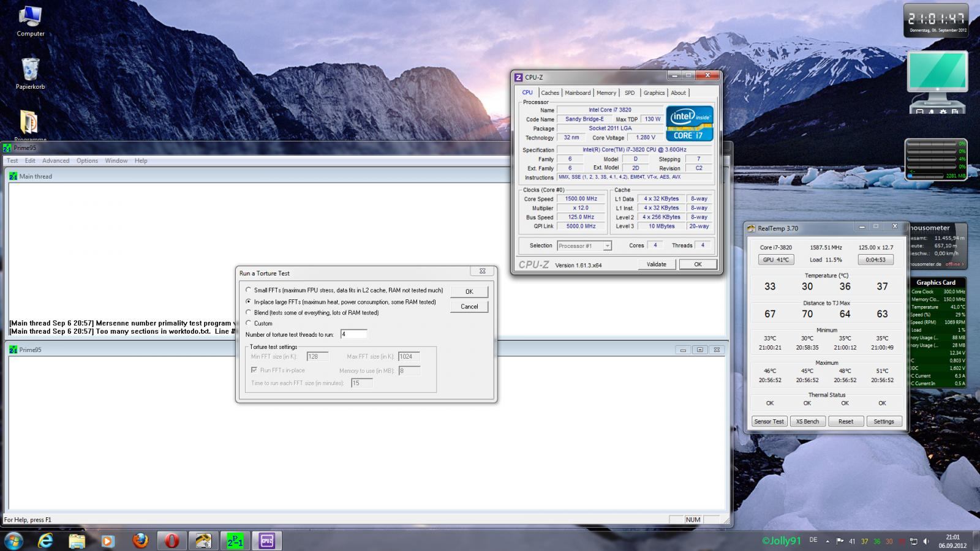Switch to the Caches tab in CPU-Z
The height and width of the screenshot is (551, 980).
(550, 93)
